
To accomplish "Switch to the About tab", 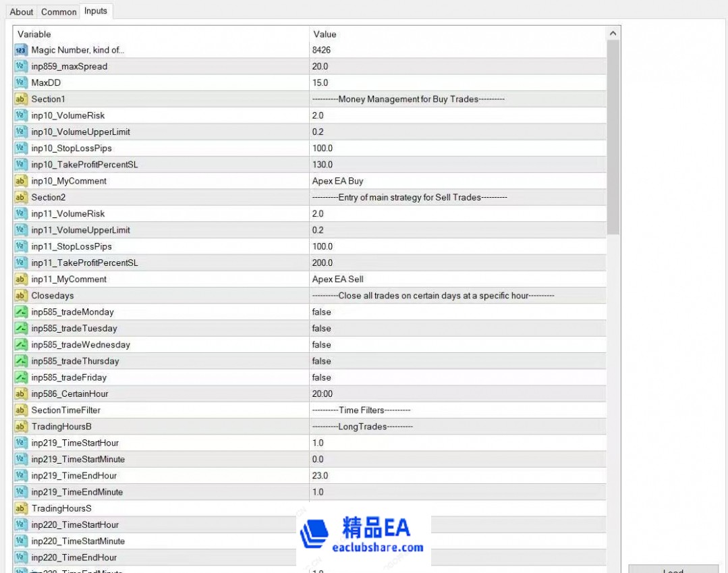I will pos(22,11).
